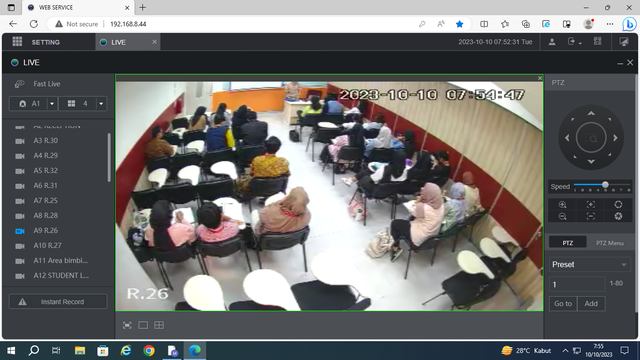Click PTZ zoom in icon
The width and height of the screenshot is (640, 360).
click(562, 204)
